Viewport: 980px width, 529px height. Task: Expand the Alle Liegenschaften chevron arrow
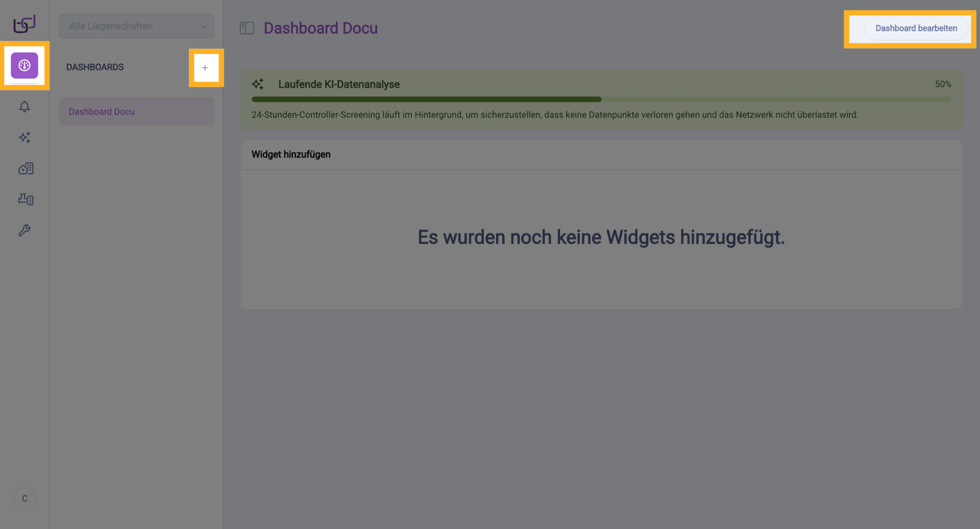click(204, 26)
